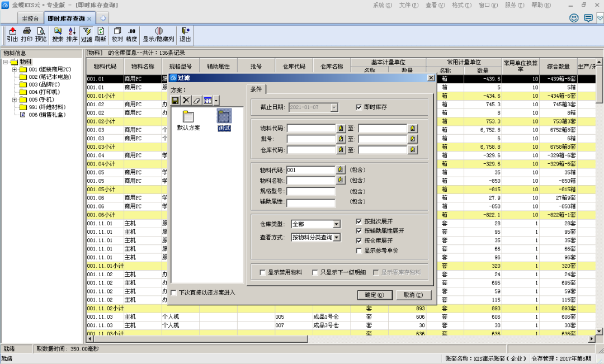The image size is (604, 364).
Task: Click the 显示/隐藏列 columns icon
Action: click(x=158, y=35)
